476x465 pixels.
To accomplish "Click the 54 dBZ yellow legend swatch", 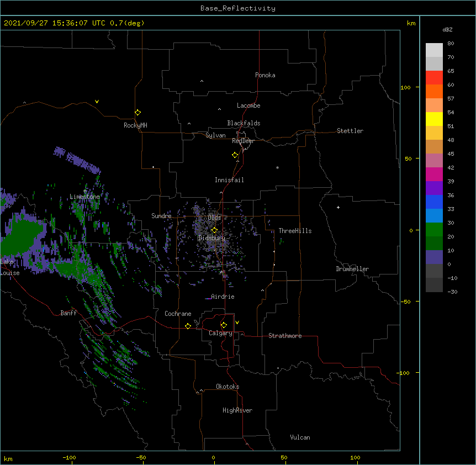I will pos(434,119).
